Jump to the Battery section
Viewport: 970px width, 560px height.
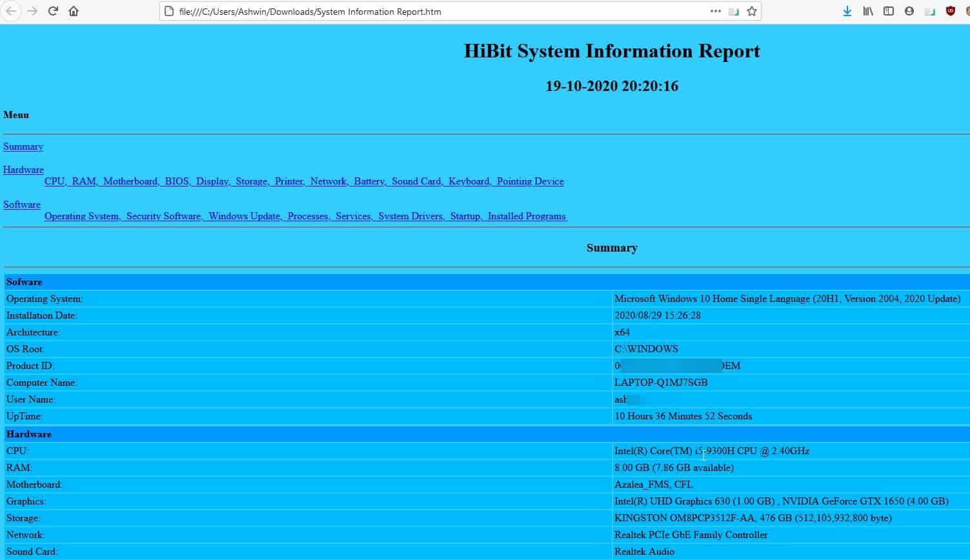tap(369, 181)
